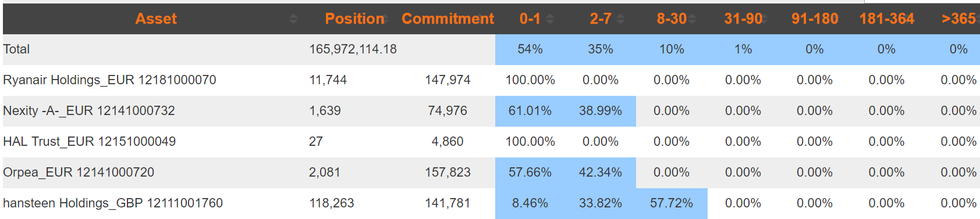Viewport: 980px width, 219px height.
Task: Click sort arrows beside the Position header
Action: 385,19
